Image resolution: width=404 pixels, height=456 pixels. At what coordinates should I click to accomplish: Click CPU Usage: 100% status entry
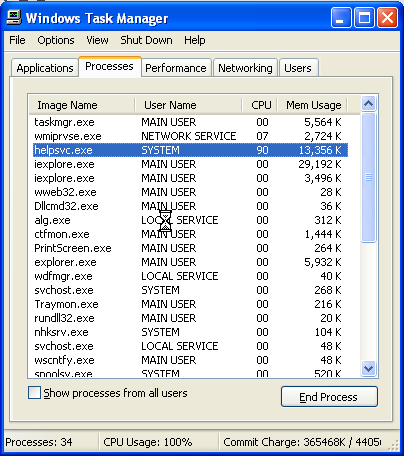[x=148, y=442]
